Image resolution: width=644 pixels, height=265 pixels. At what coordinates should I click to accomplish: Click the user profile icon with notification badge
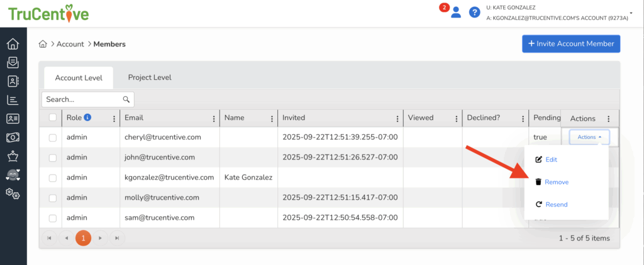(456, 12)
